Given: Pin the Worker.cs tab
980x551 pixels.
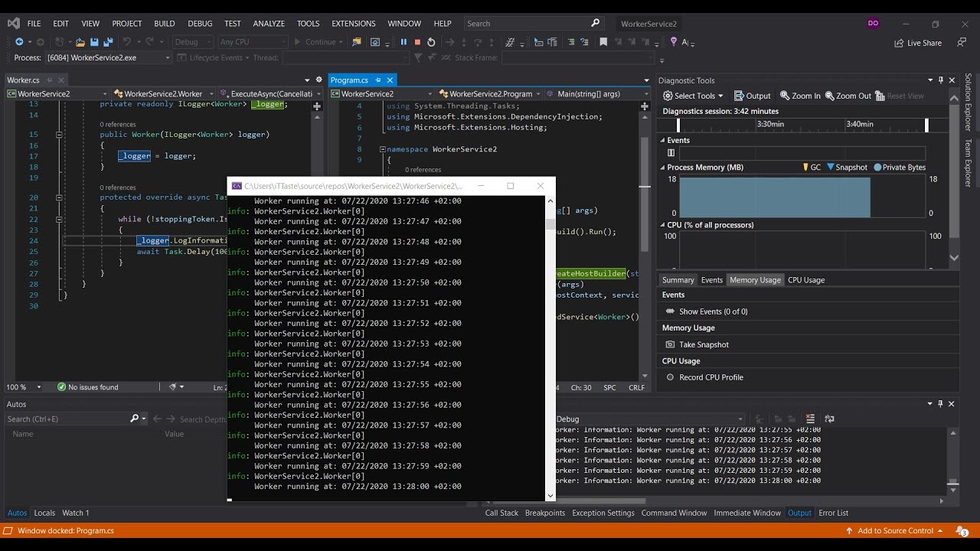Looking at the screenshot, I should (47, 80).
